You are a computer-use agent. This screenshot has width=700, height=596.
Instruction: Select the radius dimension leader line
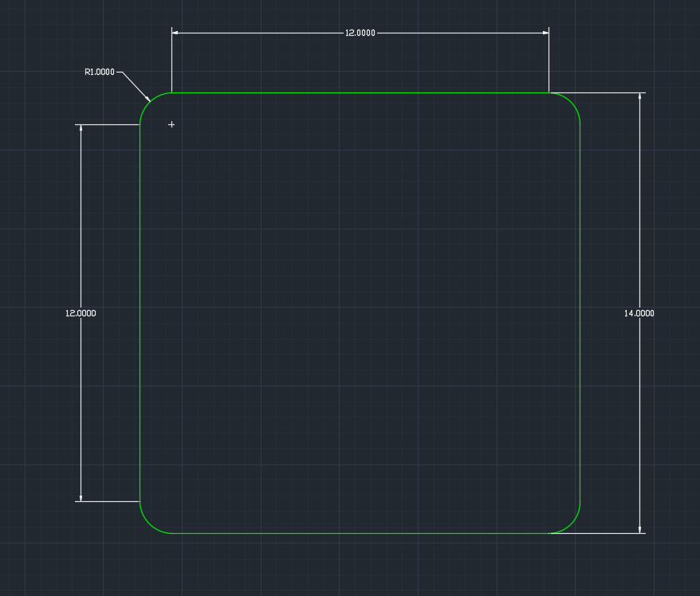pyautogui.click(x=136, y=84)
